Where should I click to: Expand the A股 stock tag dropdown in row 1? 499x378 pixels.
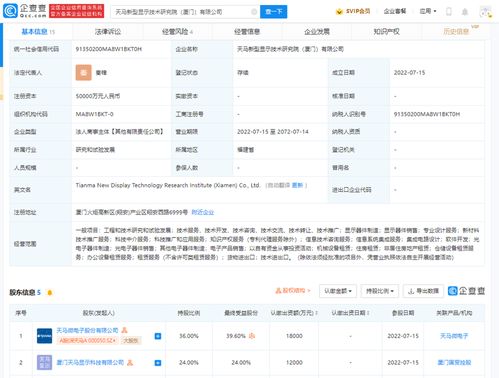[x=87, y=341]
